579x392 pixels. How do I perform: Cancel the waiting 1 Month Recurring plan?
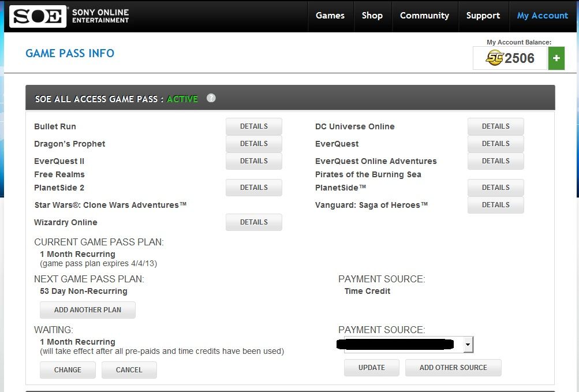click(129, 370)
